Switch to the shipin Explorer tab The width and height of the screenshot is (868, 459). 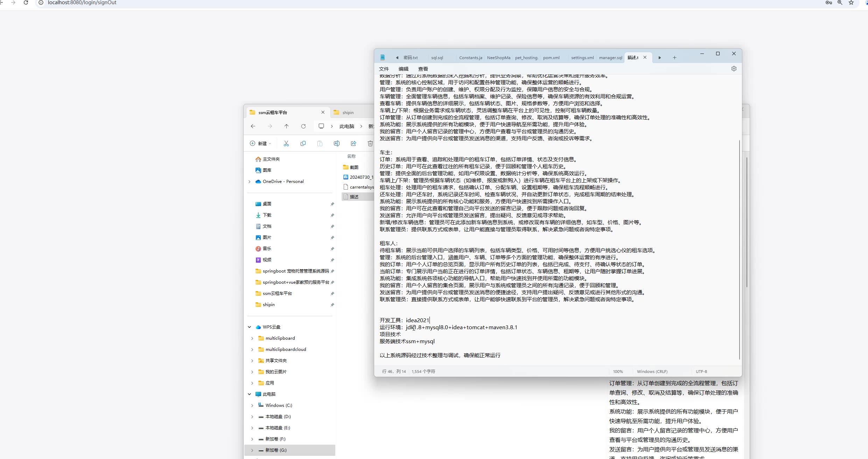(348, 112)
